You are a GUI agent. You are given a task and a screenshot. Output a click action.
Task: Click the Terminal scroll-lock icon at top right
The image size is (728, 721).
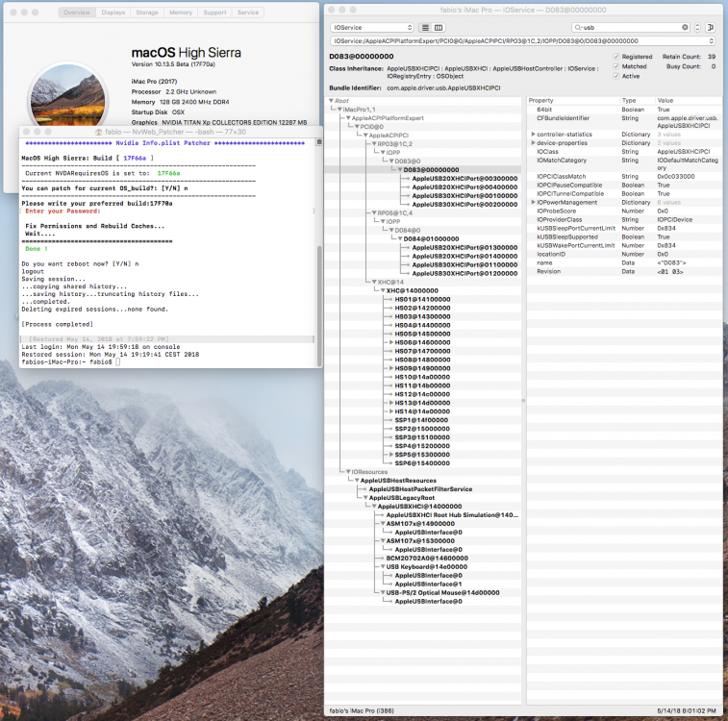pos(319,142)
